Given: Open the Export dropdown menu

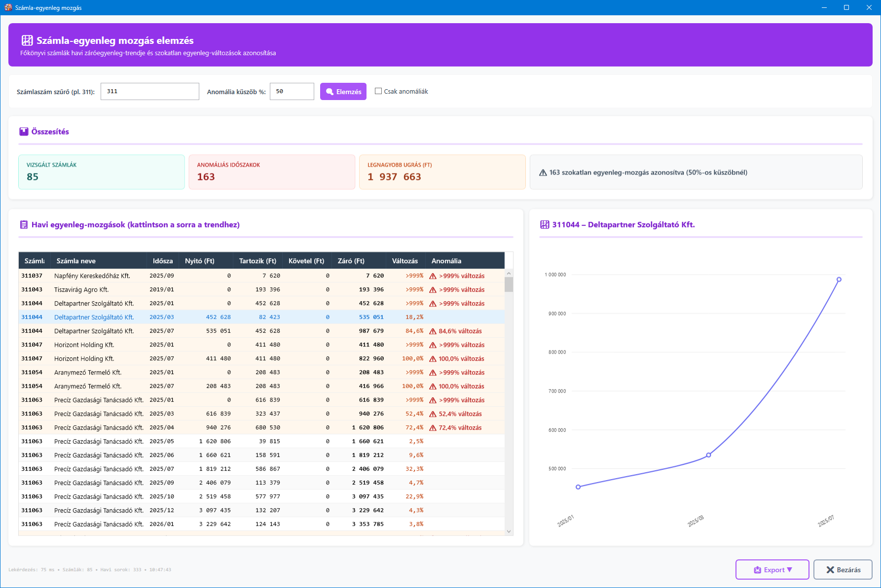Looking at the screenshot, I should [x=772, y=570].
